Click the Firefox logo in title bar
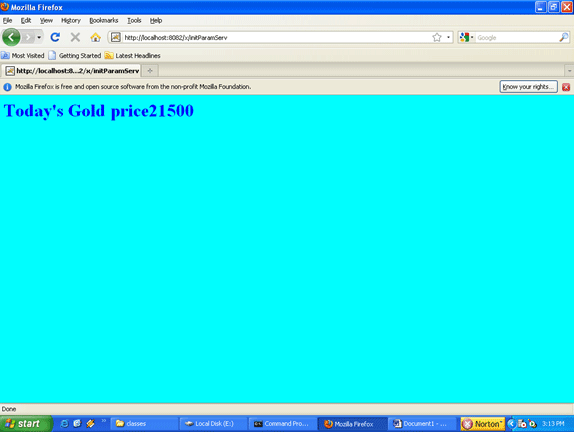This screenshot has height=433, width=577. [x=5, y=7]
